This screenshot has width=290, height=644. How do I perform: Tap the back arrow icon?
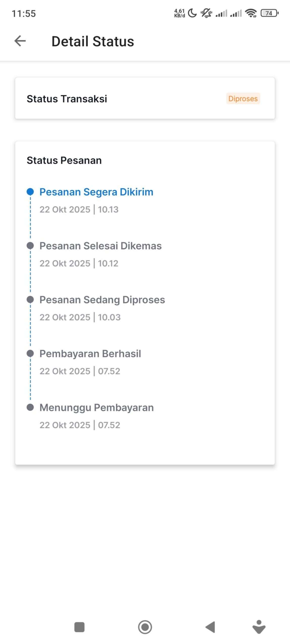(x=20, y=41)
